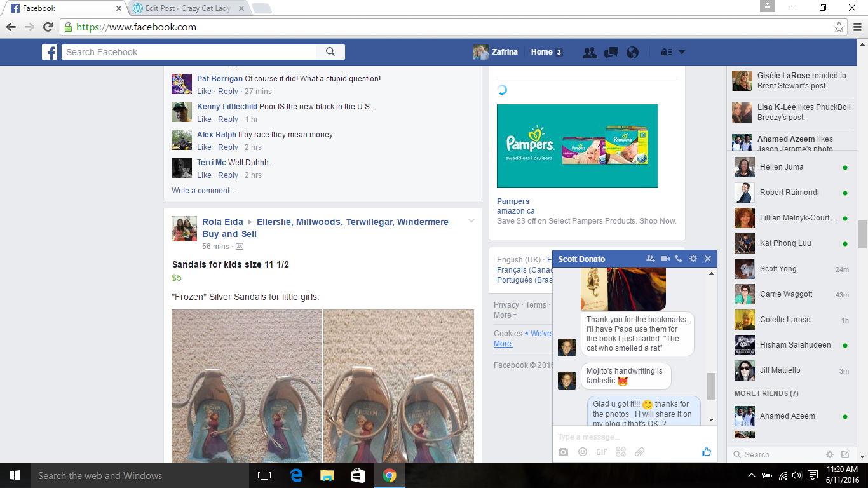The width and height of the screenshot is (868, 488).
Task: Open the Notifications globe icon
Action: point(632,53)
